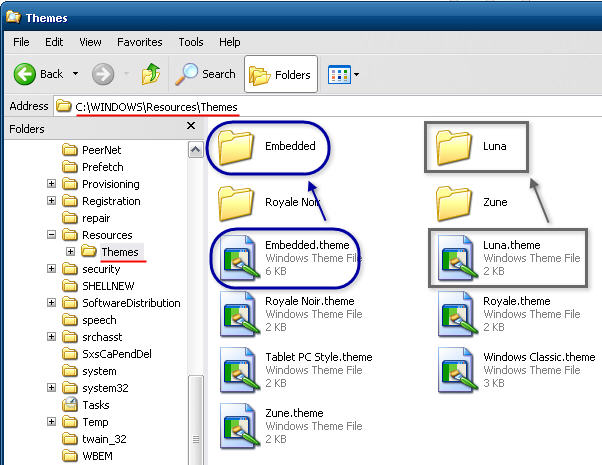Select the Royale Noir.theme file icon
The image size is (602, 465).
[239, 314]
